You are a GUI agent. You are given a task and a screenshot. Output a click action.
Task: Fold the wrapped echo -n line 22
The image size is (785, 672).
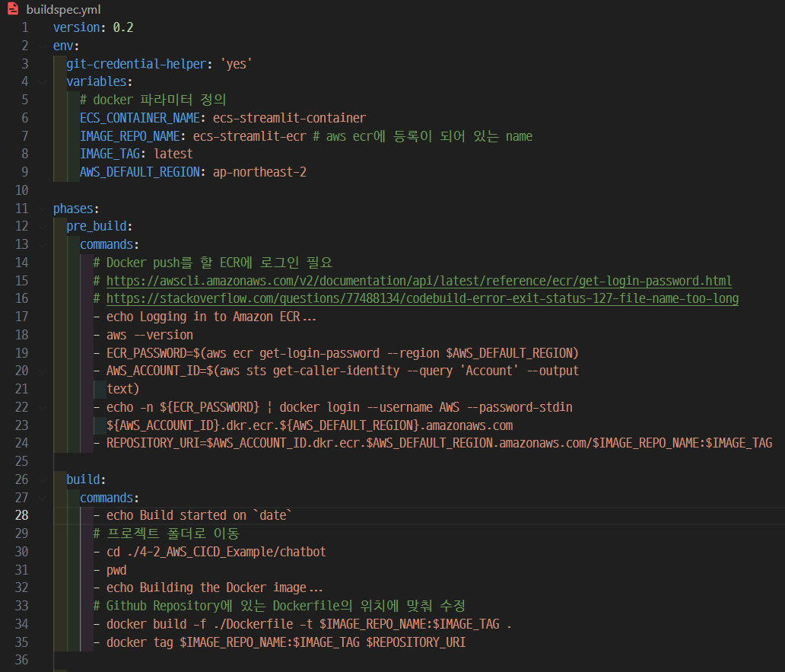click(43, 408)
